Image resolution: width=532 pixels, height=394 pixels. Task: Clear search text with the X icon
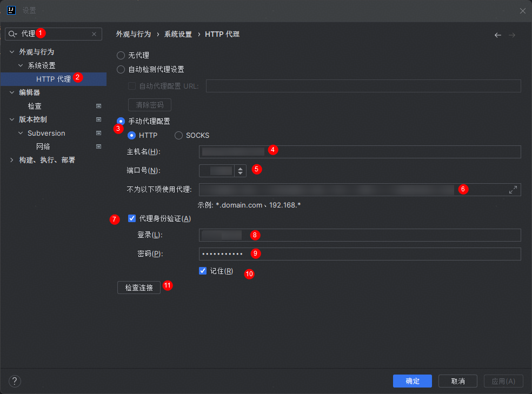[94, 34]
